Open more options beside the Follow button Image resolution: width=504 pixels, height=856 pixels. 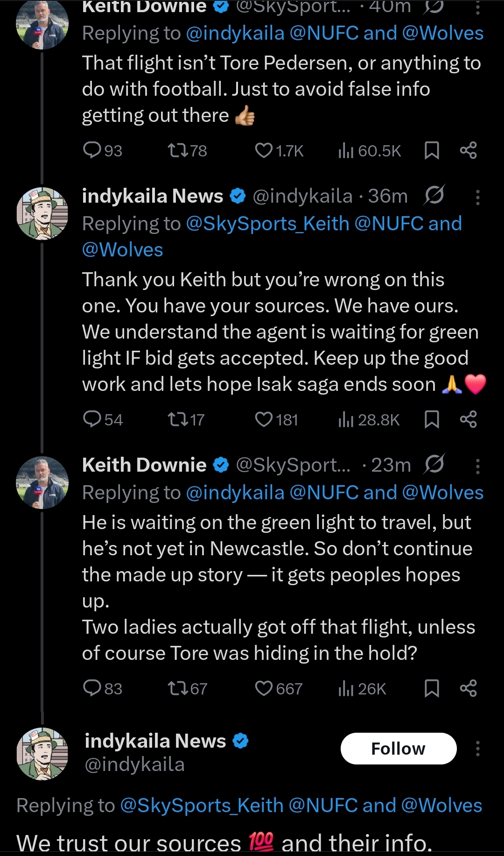click(x=477, y=749)
